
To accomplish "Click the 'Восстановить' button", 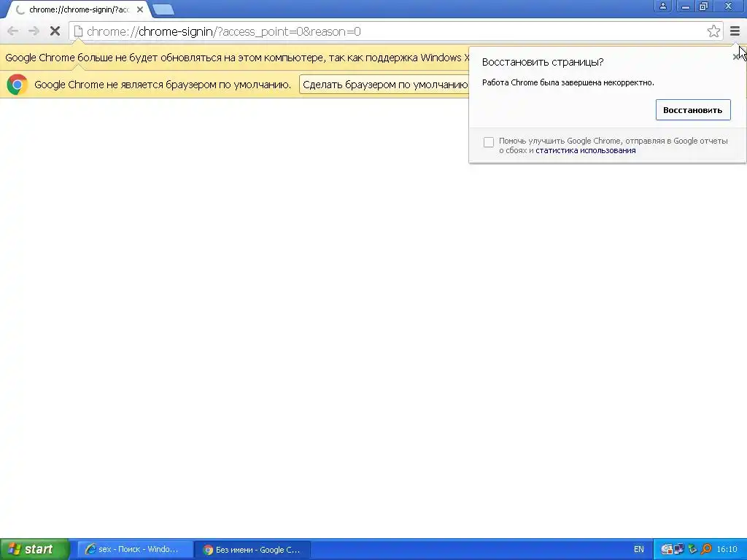I will click(x=693, y=110).
